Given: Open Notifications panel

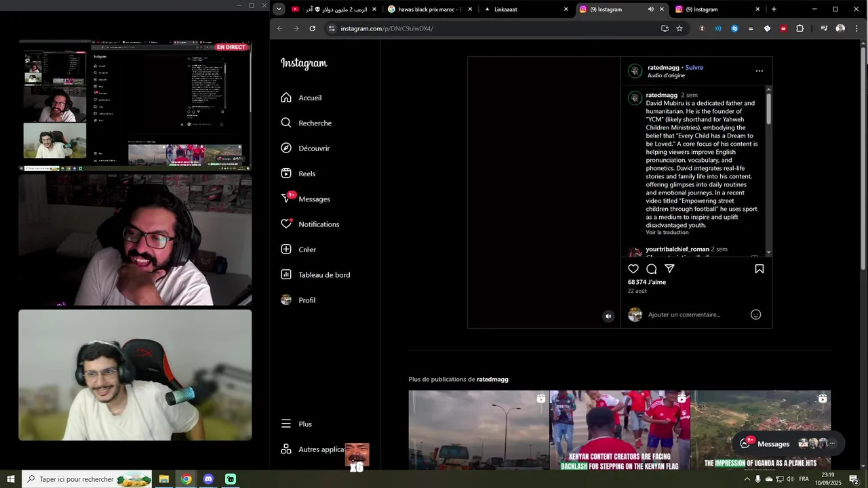Looking at the screenshot, I should [x=310, y=224].
